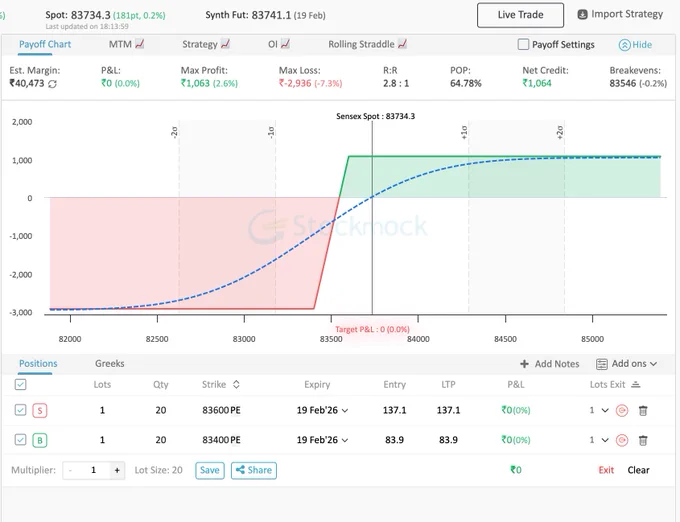Uncheck the 83600 PE position checkbox
The height and width of the screenshot is (522, 680).
point(20,410)
